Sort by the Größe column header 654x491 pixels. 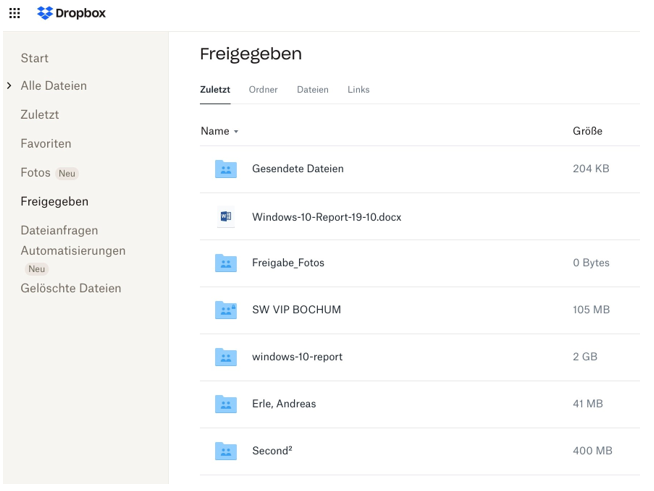point(587,131)
